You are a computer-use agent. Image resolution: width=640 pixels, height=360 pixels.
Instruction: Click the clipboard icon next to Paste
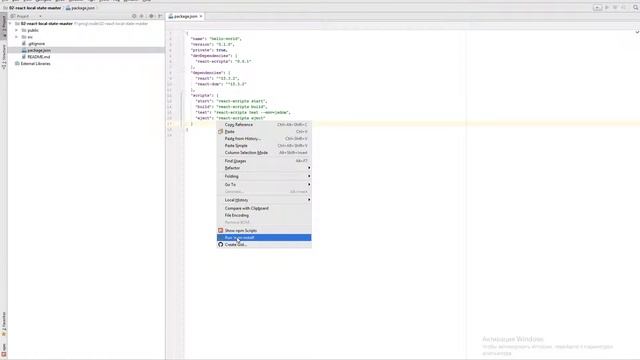click(x=220, y=132)
